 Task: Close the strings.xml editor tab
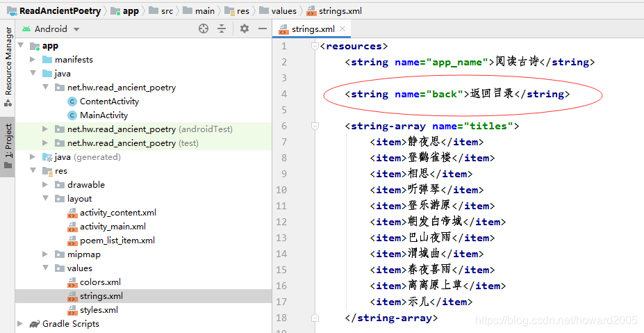tap(342, 29)
